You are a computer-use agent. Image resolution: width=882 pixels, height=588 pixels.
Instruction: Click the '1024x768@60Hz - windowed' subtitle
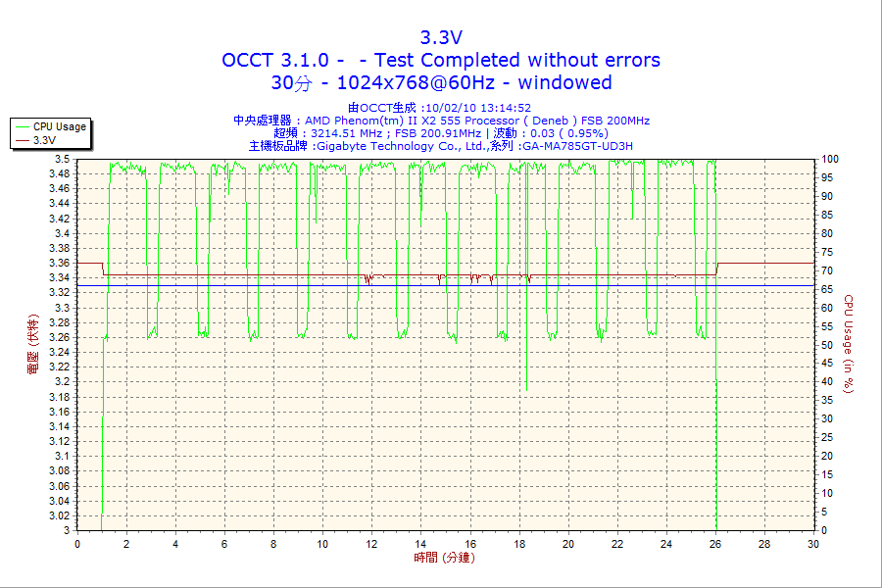(474, 82)
